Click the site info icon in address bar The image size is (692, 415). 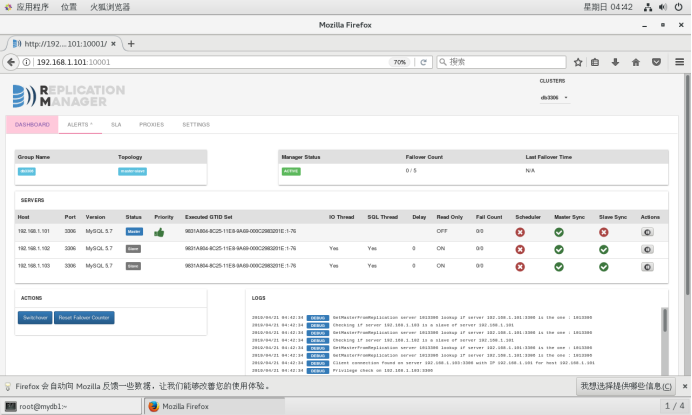point(26,62)
